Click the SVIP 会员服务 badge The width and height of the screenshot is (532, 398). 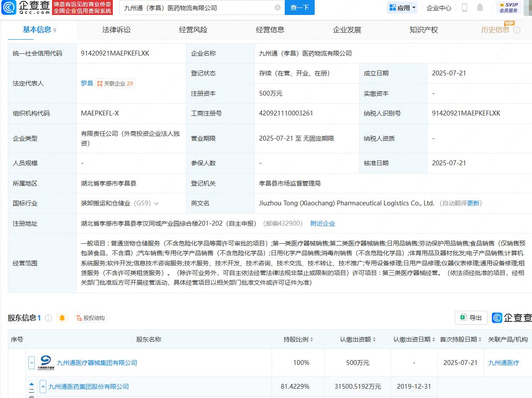(508, 7)
